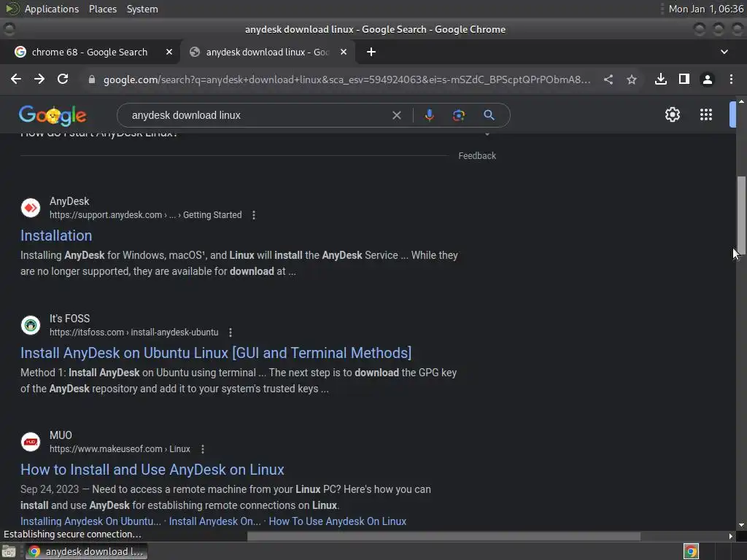Go forward with the browser forward arrow

point(39,79)
